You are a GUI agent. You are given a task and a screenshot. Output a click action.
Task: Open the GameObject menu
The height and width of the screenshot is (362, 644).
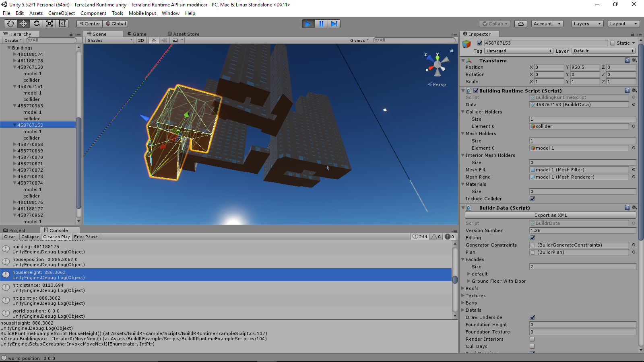61,13
